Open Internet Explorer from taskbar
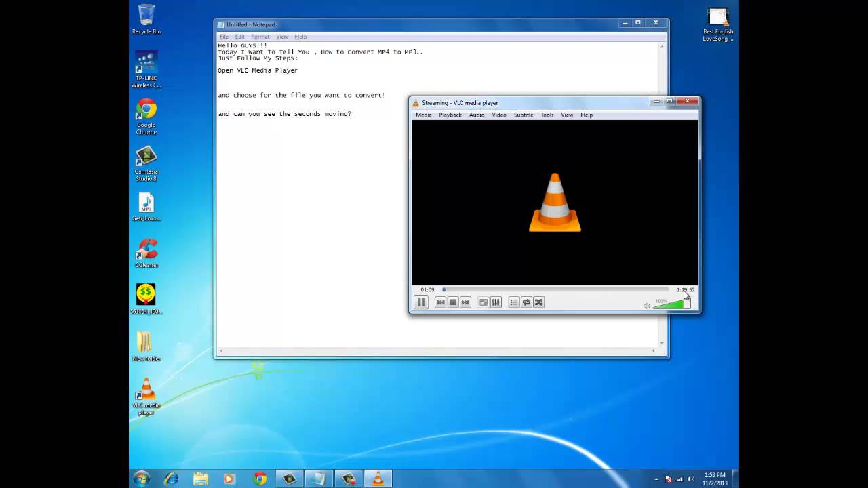This screenshot has height=488, width=868. point(171,479)
